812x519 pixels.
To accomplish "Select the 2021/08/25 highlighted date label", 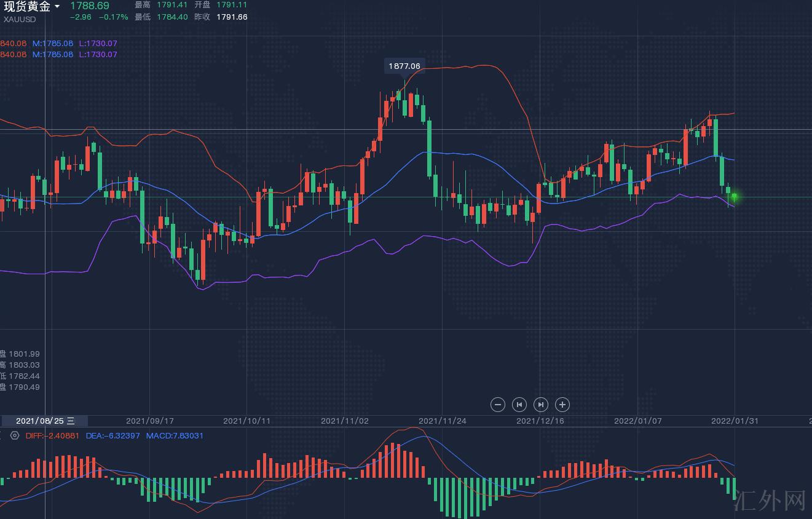I will [44, 421].
